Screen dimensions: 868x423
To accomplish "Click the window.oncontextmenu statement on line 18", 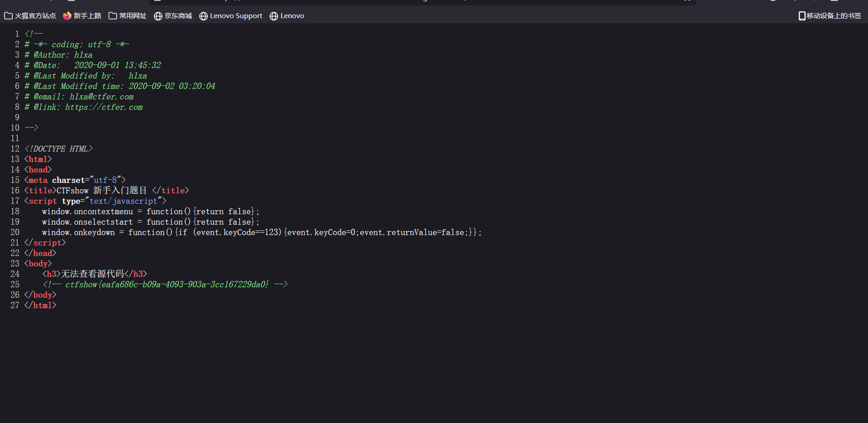I will (151, 211).
